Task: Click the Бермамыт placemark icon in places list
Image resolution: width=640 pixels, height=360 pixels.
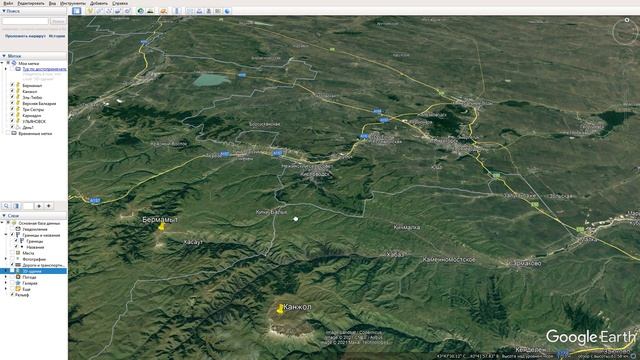Action: click(18, 86)
